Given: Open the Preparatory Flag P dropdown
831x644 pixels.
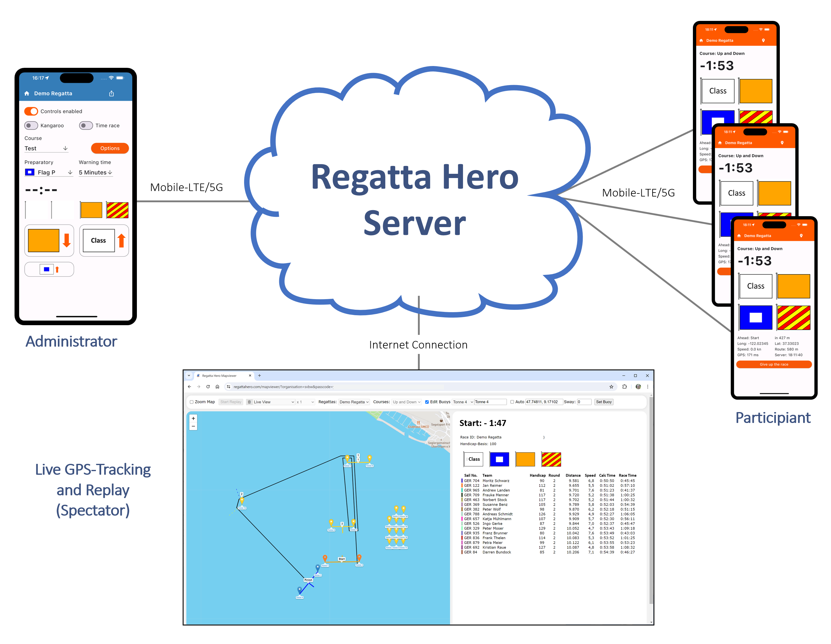Looking at the screenshot, I should pyautogui.click(x=49, y=172).
